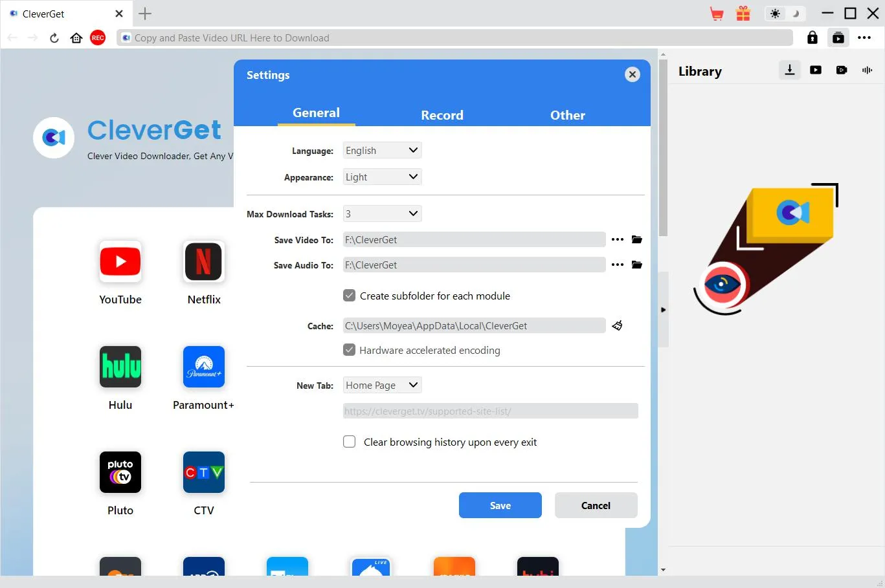Click the Save button
The width and height of the screenshot is (885, 588).
tap(500, 505)
